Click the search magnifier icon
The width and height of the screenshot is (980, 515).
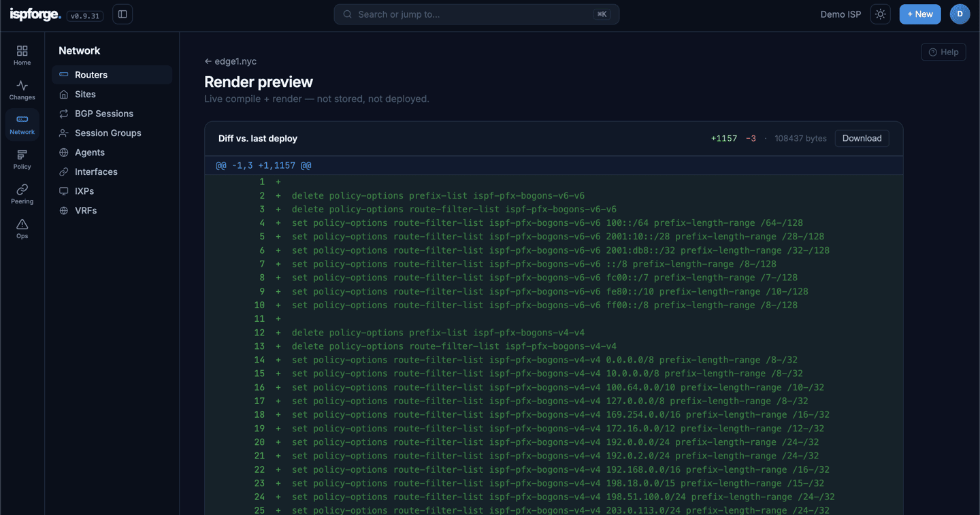tap(348, 14)
